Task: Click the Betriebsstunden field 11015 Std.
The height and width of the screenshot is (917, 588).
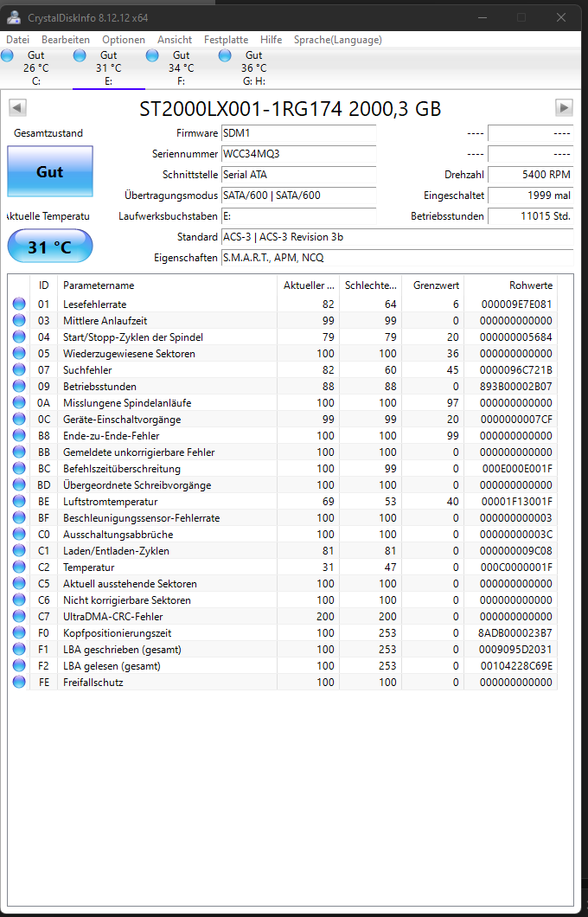Action: 530,216
